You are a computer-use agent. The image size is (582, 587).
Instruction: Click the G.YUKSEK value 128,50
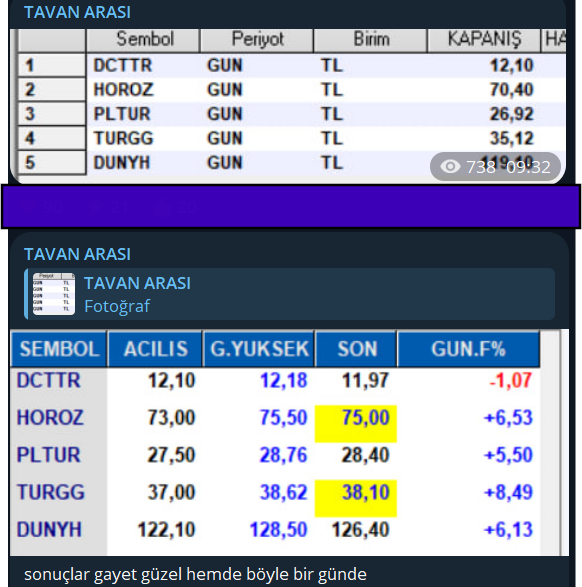click(x=278, y=529)
